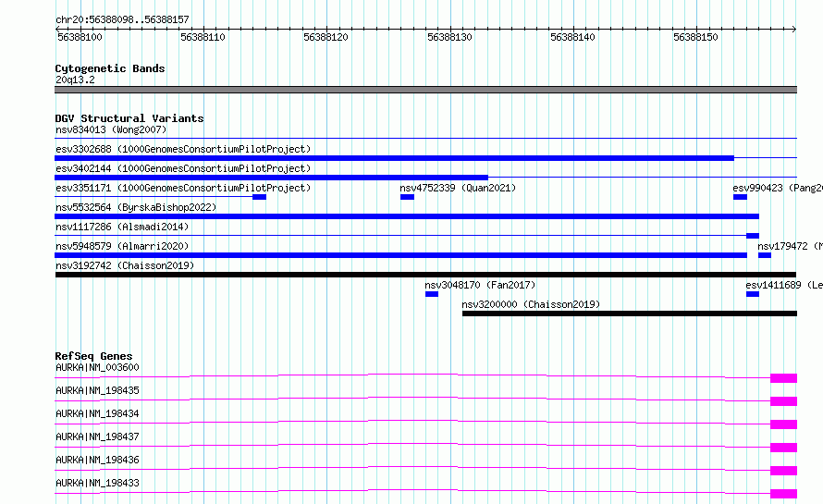Open nsv4752339 (Quan2021) variant label

click(458, 188)
